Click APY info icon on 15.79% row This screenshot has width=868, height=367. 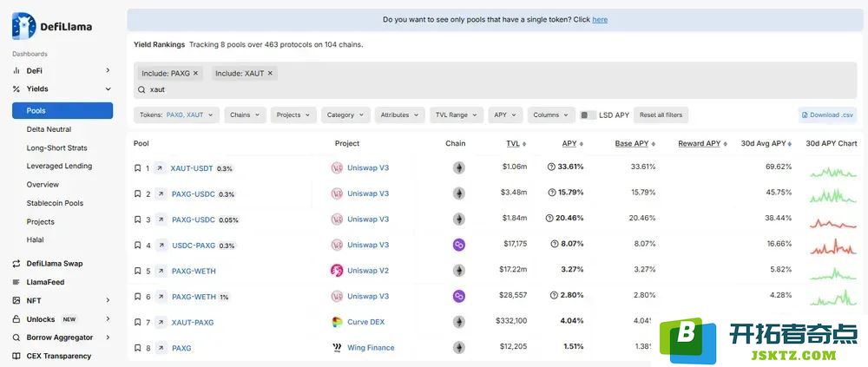552,192
